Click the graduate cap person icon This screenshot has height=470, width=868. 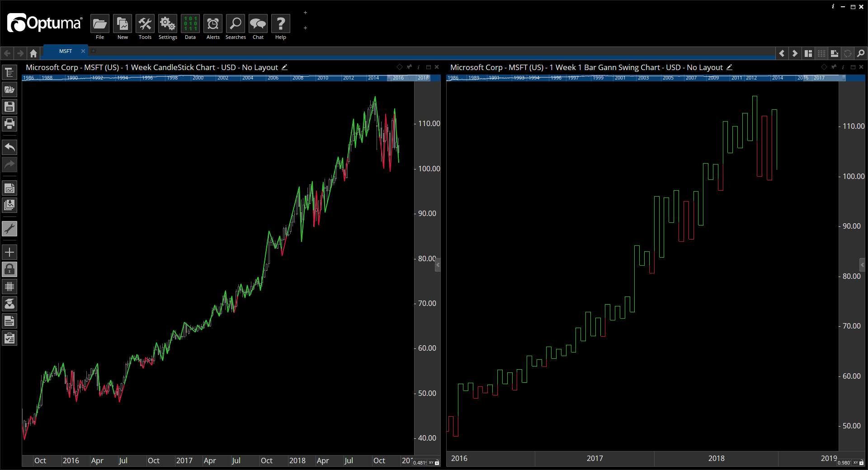click(x=9, y=304)
